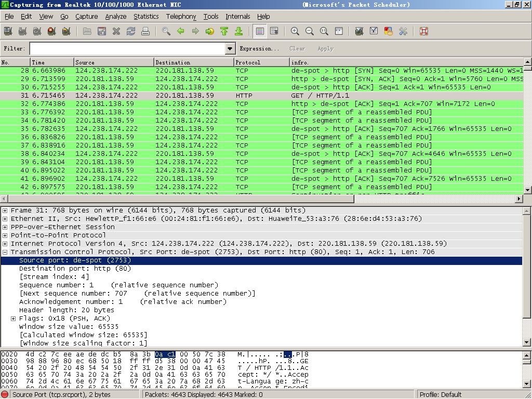Open the capture interfaces list icon
Screen dimensions: 532x399
click(8, 31)
